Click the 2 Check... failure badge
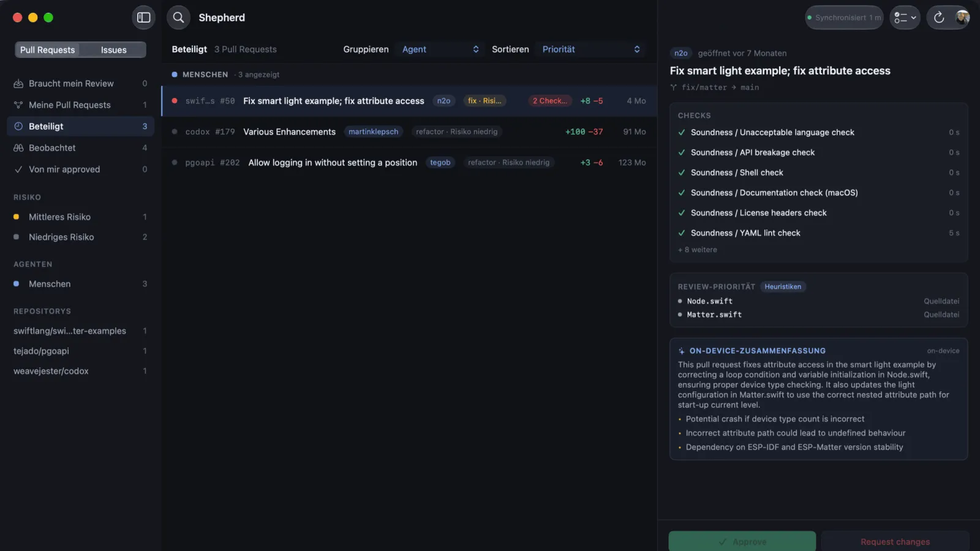This screenshot has height=551, width=980. click(x=549, y=101)
